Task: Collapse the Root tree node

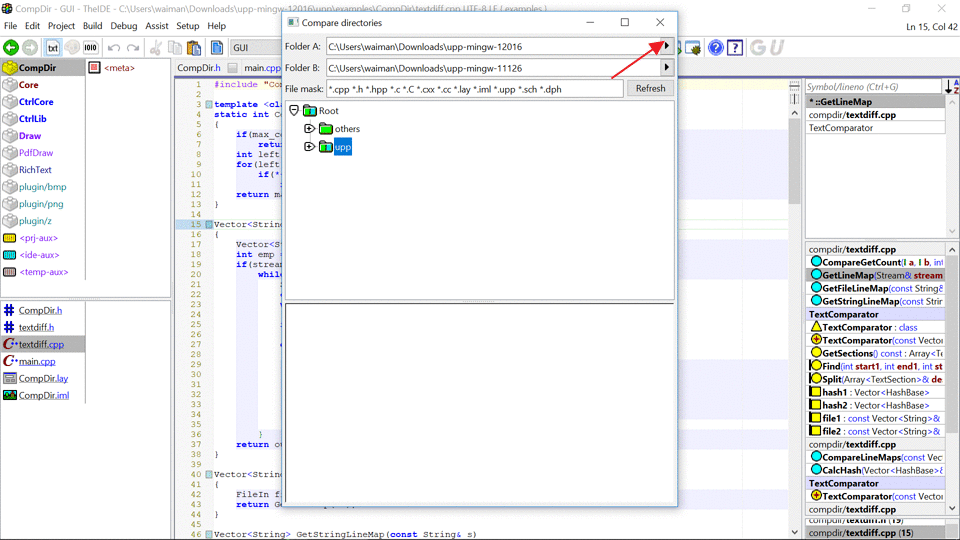Action: pos(294,111)
